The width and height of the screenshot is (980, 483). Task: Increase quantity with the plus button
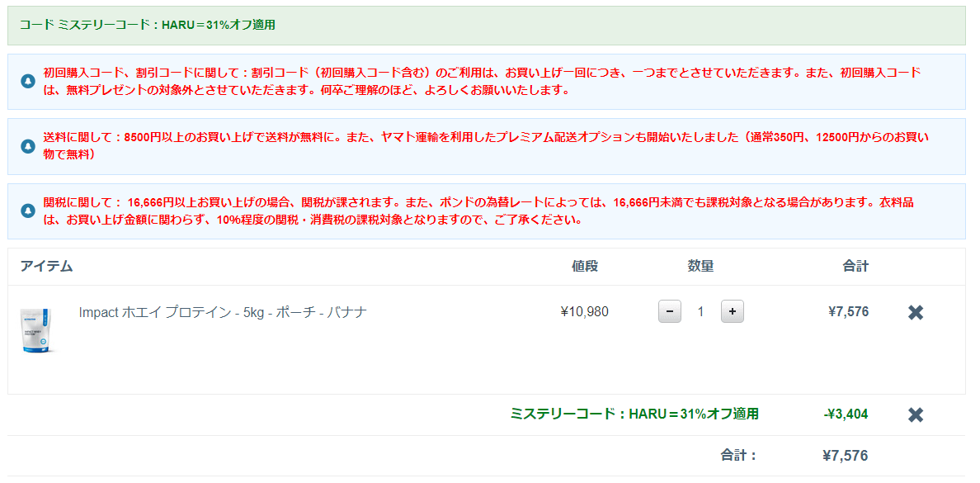[x=732, y=311]
